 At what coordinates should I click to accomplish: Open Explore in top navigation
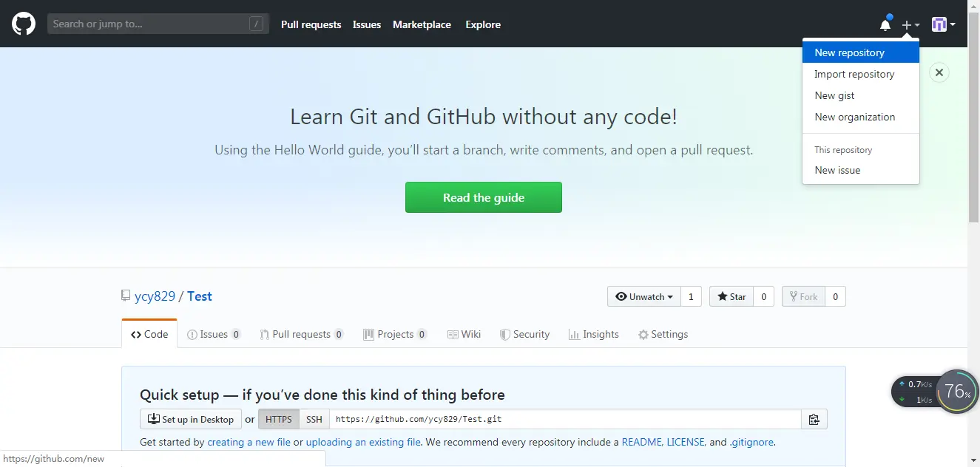(483, 24)
